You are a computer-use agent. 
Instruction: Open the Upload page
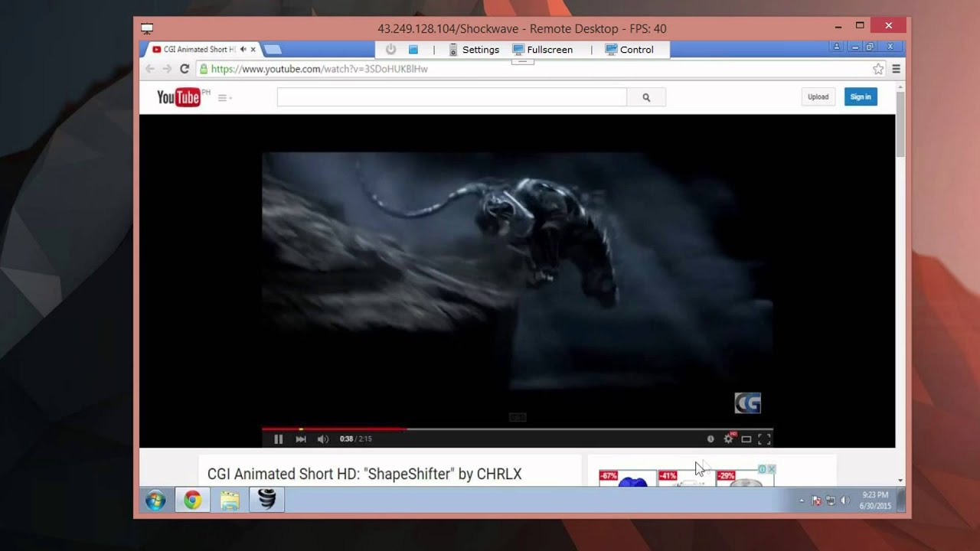[818, 97]
